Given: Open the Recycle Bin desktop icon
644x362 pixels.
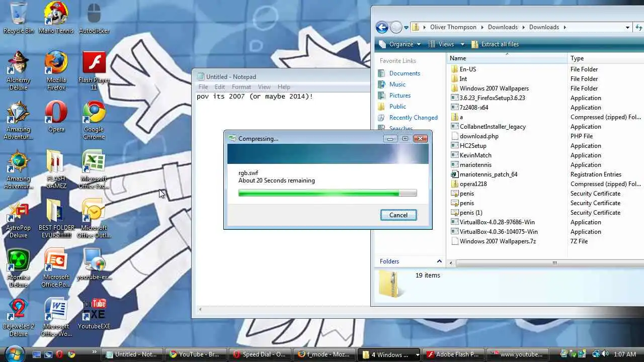Looking at the screenshot, I should (x=19, y=18).
